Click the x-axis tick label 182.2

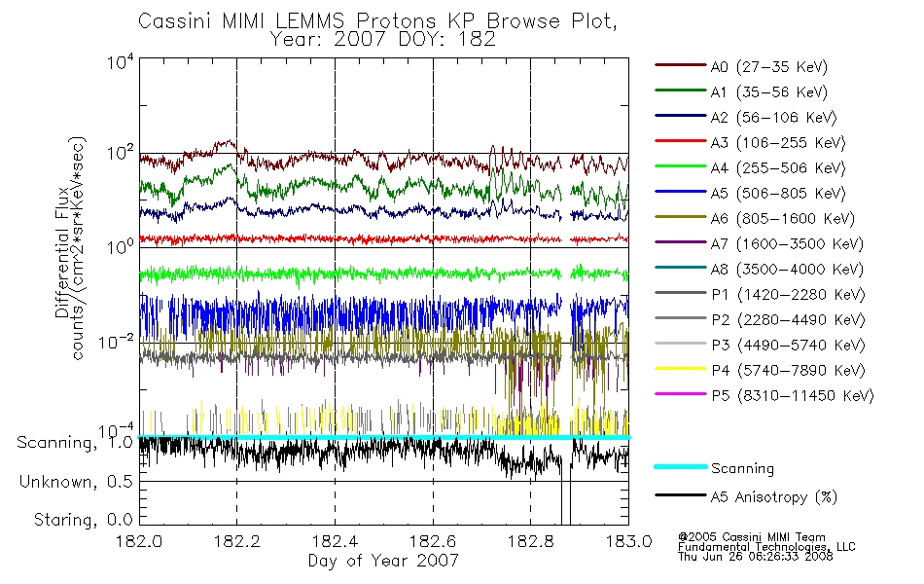[x=237, y=541]
